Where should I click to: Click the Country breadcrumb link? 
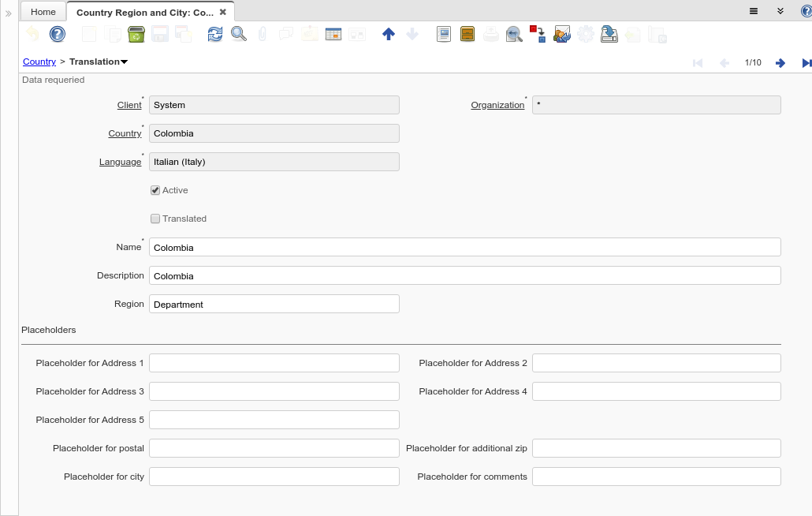39,62
